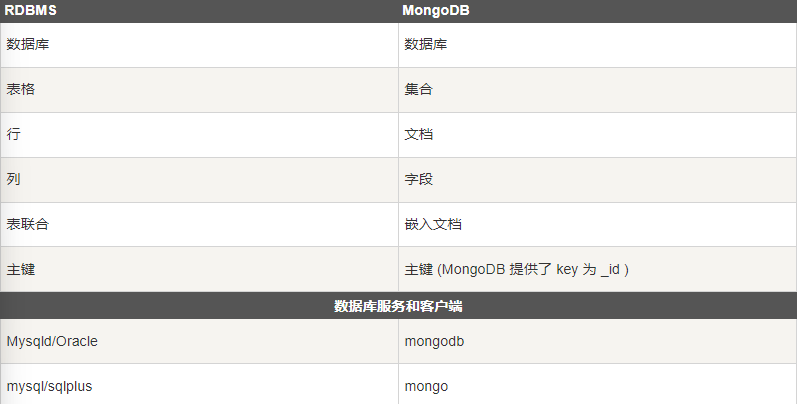Click the MongoDB column header
The height and width of the screenshot is (404, 797).
click(x=598, y=11)
